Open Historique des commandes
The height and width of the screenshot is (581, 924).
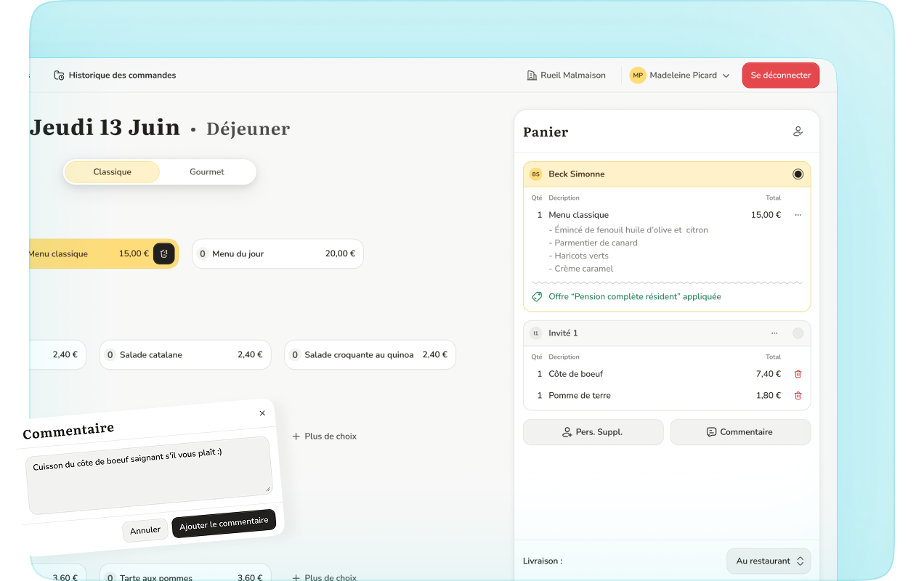(121, 76)
